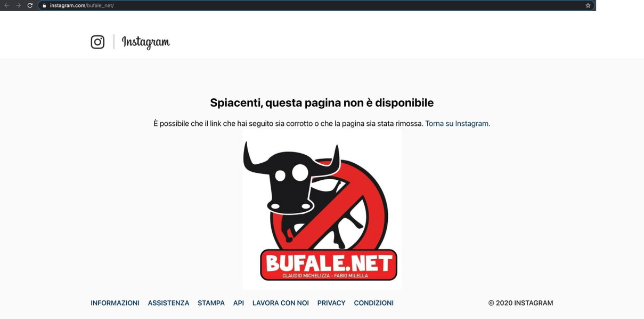The width and height of the screenshot is (644, 319).
Task: Click the browser forward arrow
Action: point(18,5)
